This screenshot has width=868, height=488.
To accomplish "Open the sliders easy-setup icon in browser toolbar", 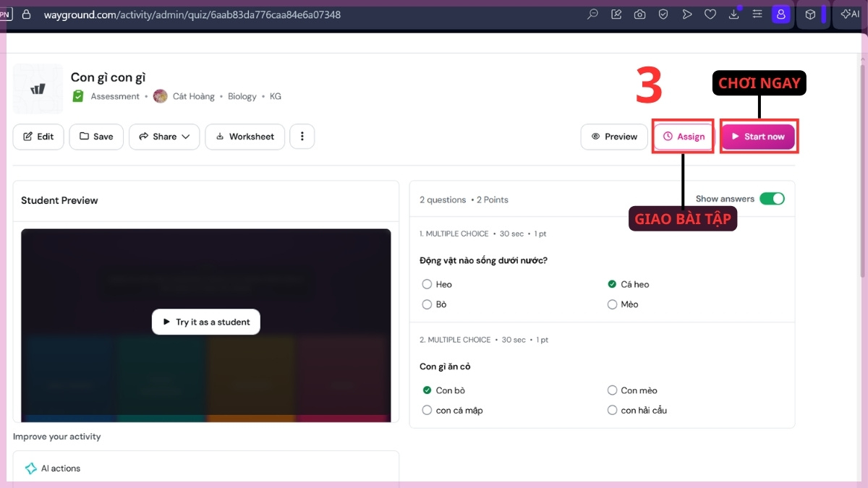I will tap(757, 14).
